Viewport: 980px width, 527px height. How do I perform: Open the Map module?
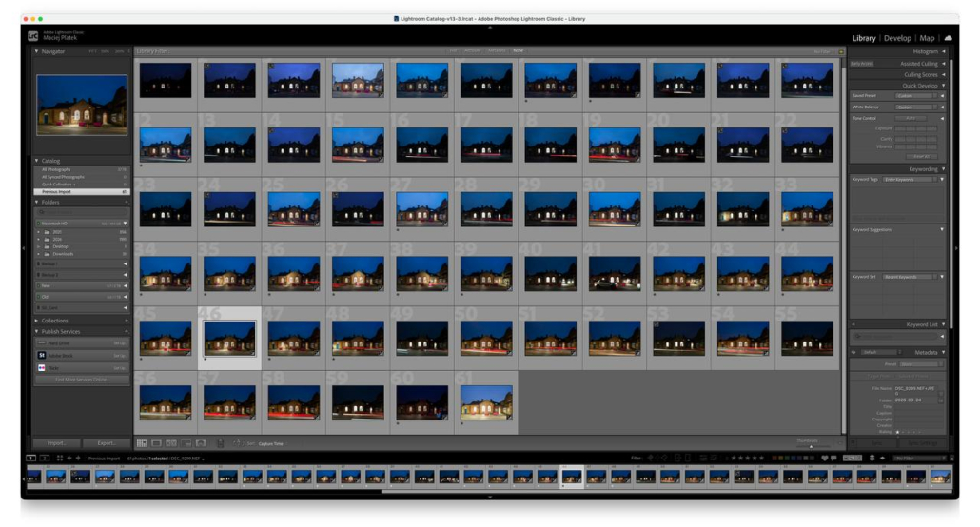pyautogui.click(x=927, y=38)
